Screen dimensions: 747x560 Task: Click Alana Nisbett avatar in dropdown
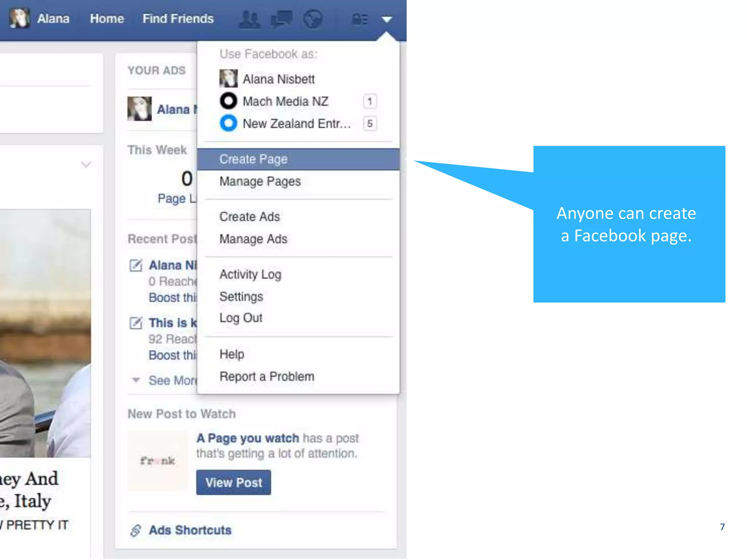(x=228, y=78)
